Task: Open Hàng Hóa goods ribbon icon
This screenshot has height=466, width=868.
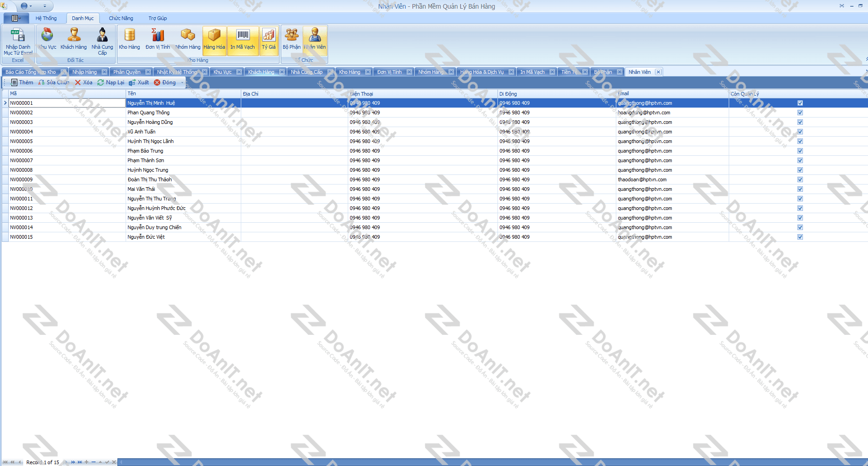Action: [x=214, y=41]
